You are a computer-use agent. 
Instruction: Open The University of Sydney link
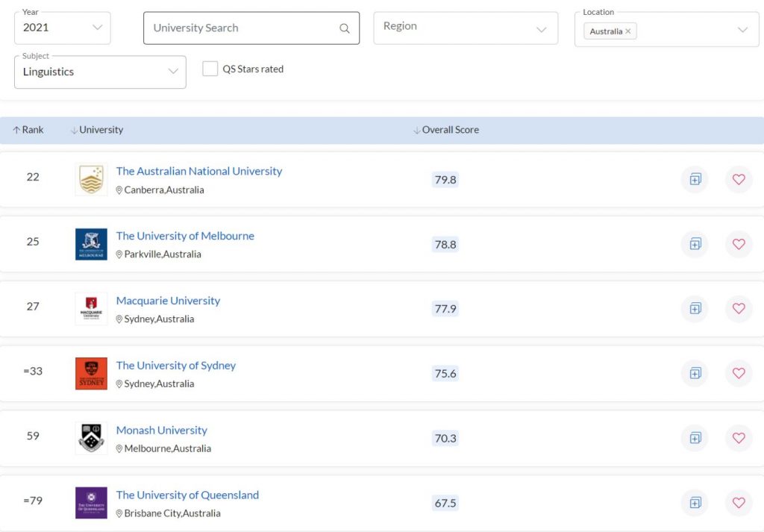pyautogui.click(x=176, y=366)
